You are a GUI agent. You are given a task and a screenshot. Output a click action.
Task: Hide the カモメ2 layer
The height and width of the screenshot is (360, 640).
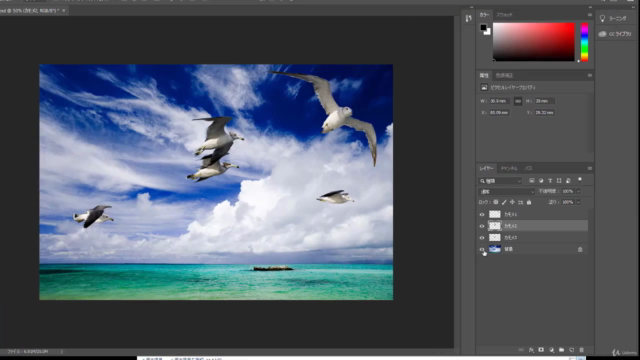click(x=482, y=226)
